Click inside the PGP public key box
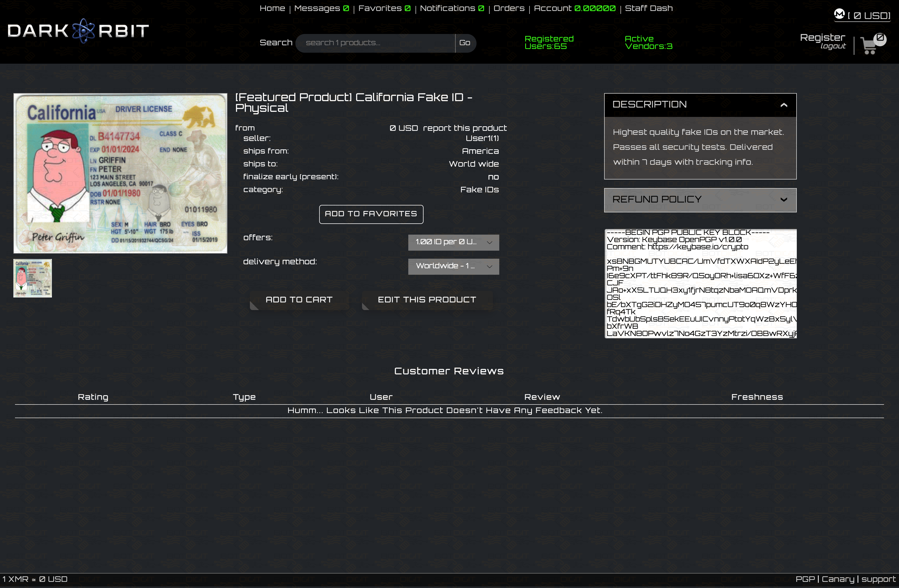 click(700, 283)
